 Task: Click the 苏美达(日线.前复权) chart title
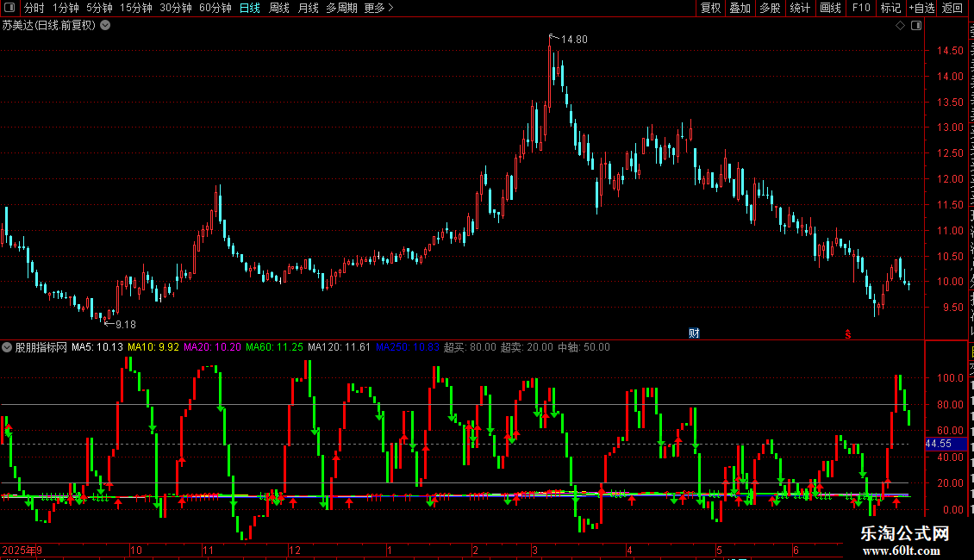coord(49,25)
